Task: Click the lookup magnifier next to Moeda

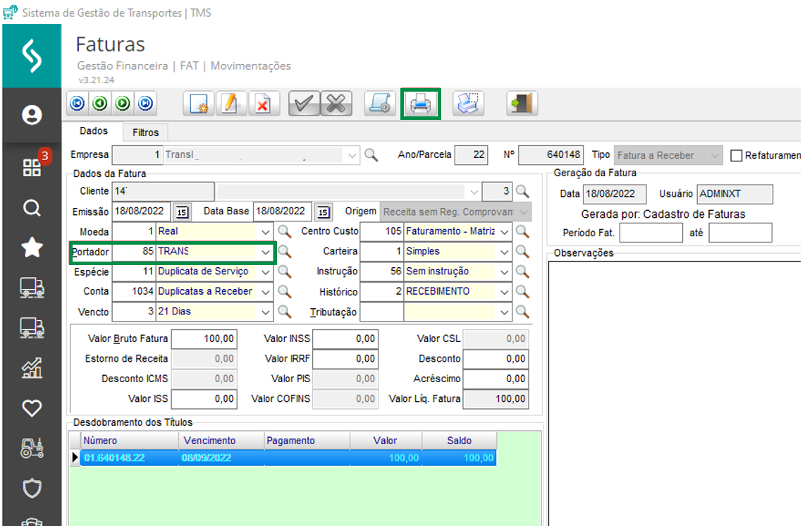Action: pos(283,231)
